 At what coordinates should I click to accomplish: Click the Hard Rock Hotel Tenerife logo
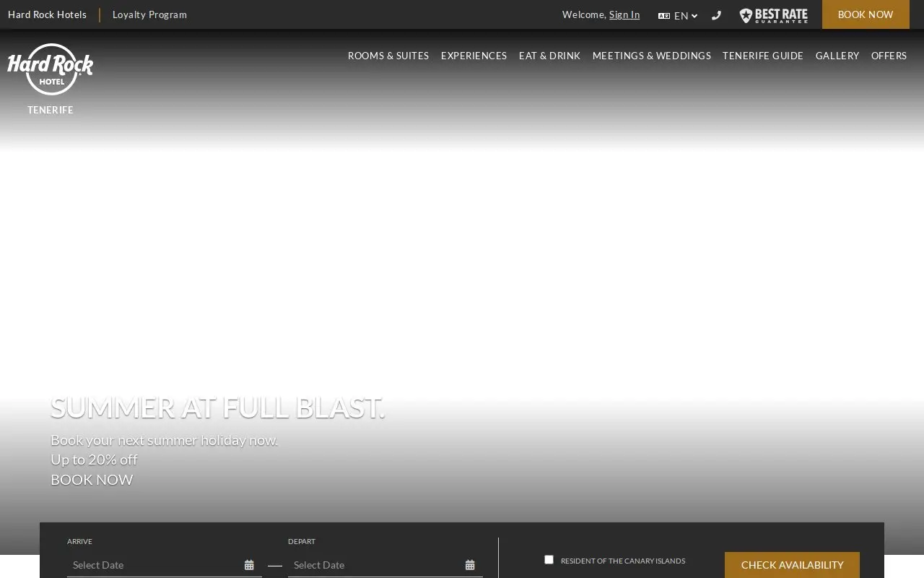click(x=51, y=78)
